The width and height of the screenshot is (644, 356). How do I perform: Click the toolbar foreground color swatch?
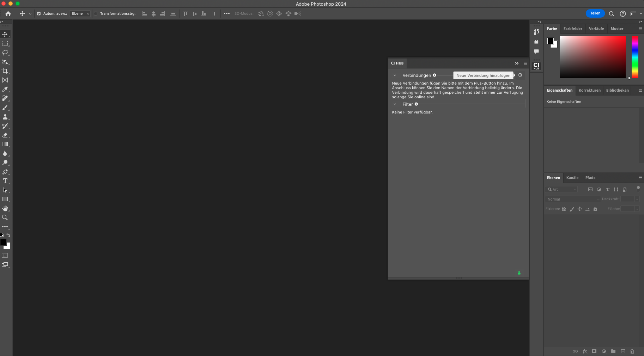(3, 242)
